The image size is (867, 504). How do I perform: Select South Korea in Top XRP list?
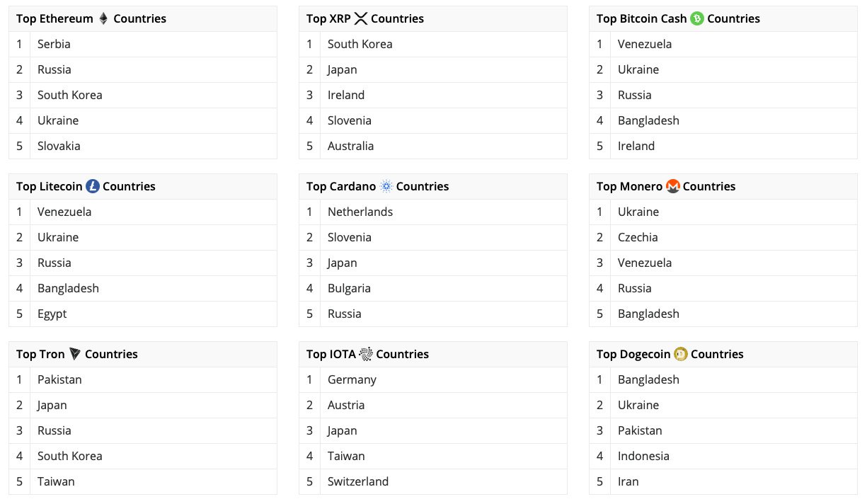point(360,44)
